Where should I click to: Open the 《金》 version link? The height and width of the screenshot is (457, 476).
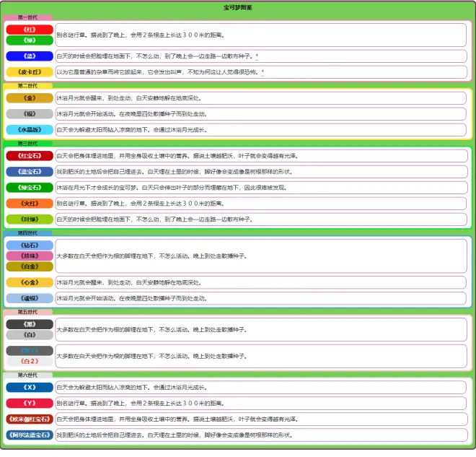pos(30,98)
